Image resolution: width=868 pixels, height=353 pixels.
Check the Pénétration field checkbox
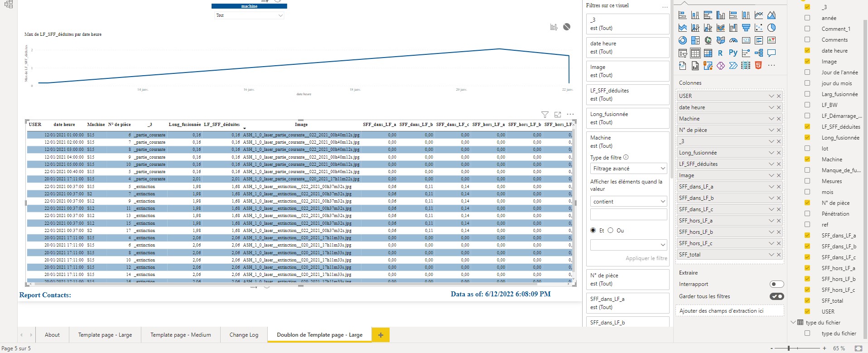(807, 213)
